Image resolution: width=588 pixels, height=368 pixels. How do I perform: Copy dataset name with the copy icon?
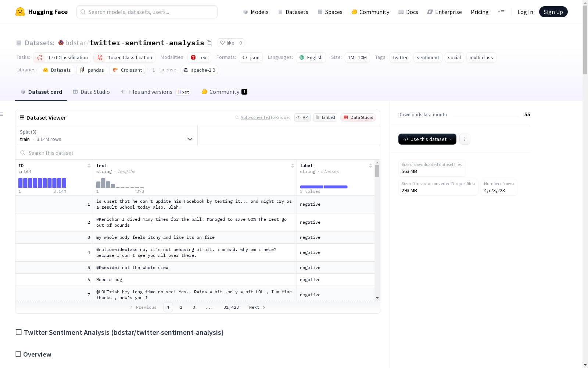coord(209,43)
